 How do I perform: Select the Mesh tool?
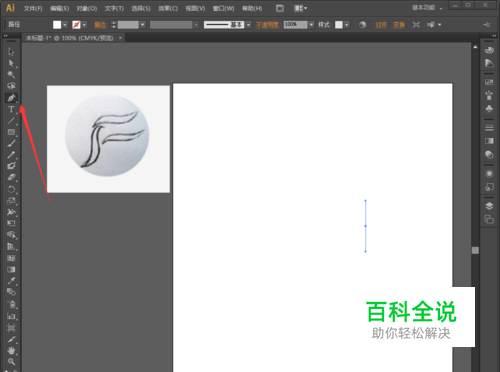point(11,258)
